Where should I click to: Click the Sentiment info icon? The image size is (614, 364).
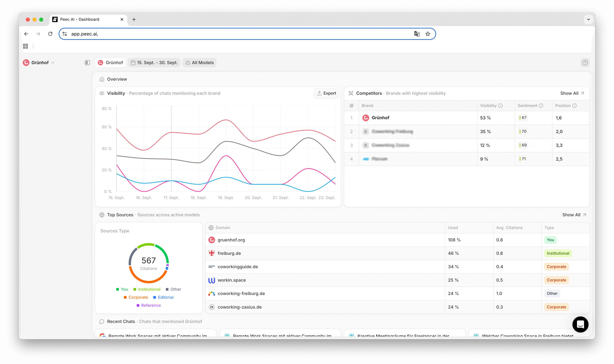pyautogui.click(x=541, y=106)
